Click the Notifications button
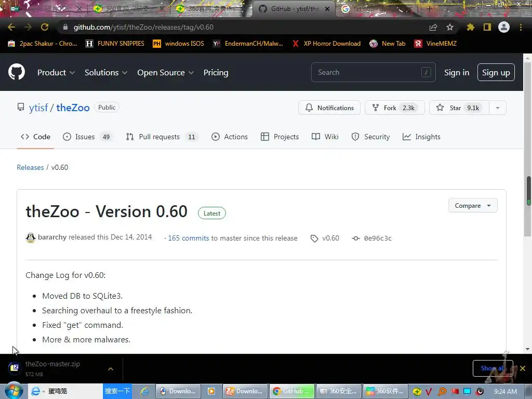The image size is (532, 399). [x=329, y=108]
